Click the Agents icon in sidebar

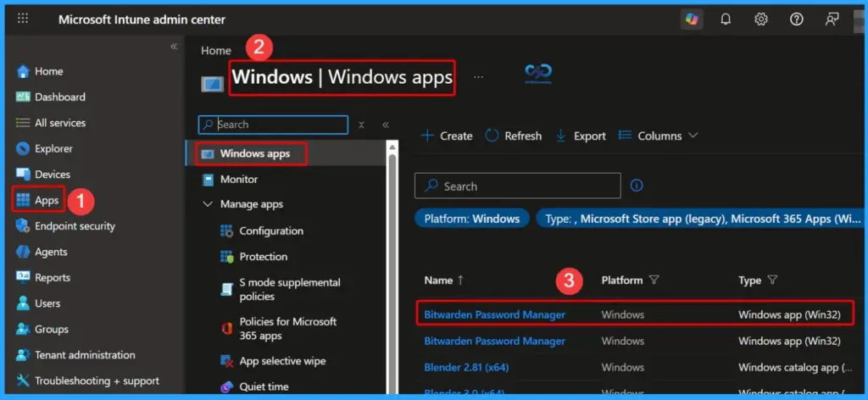(x=23, y=252)
